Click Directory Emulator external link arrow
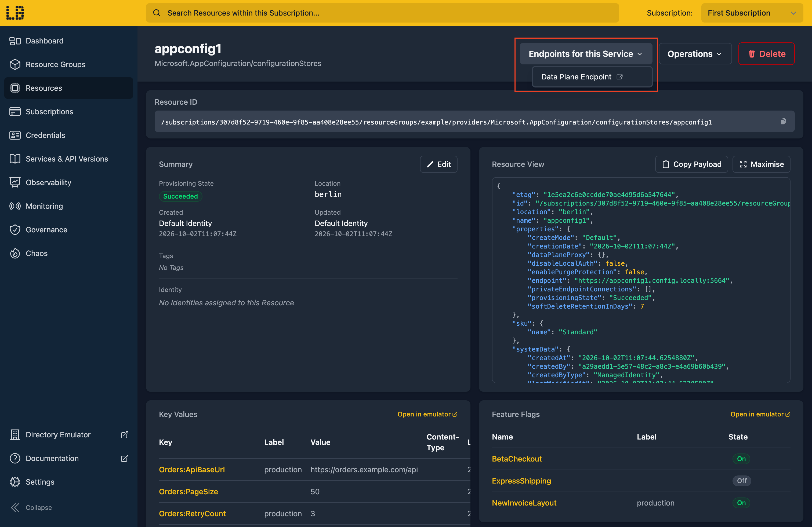The height and width of the screenshot is (527, 812). 125,435
